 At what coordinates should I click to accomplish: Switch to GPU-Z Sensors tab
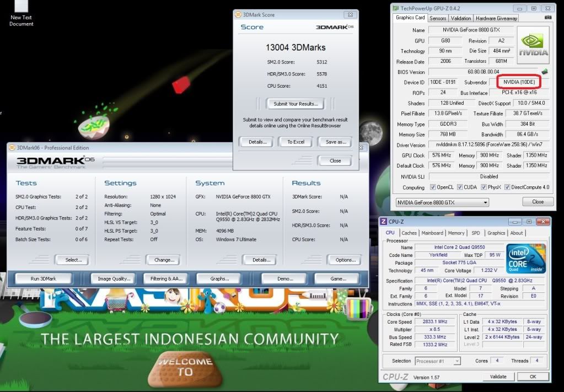(438, 18)
